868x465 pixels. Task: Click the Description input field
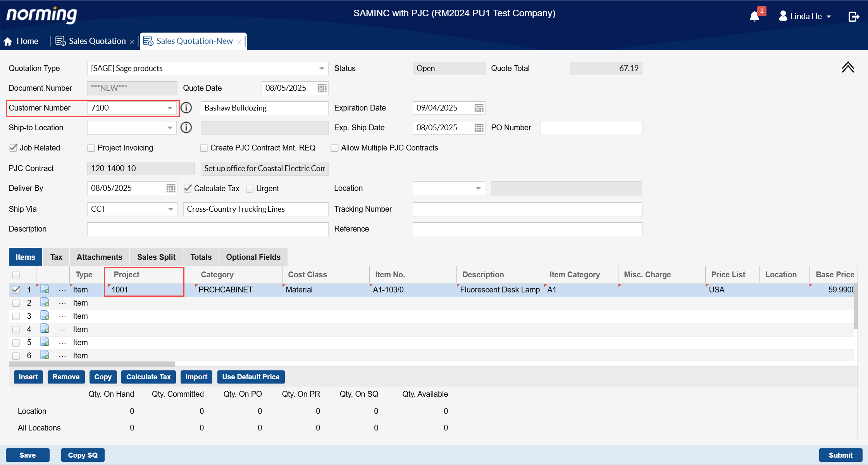coord(208,229)
